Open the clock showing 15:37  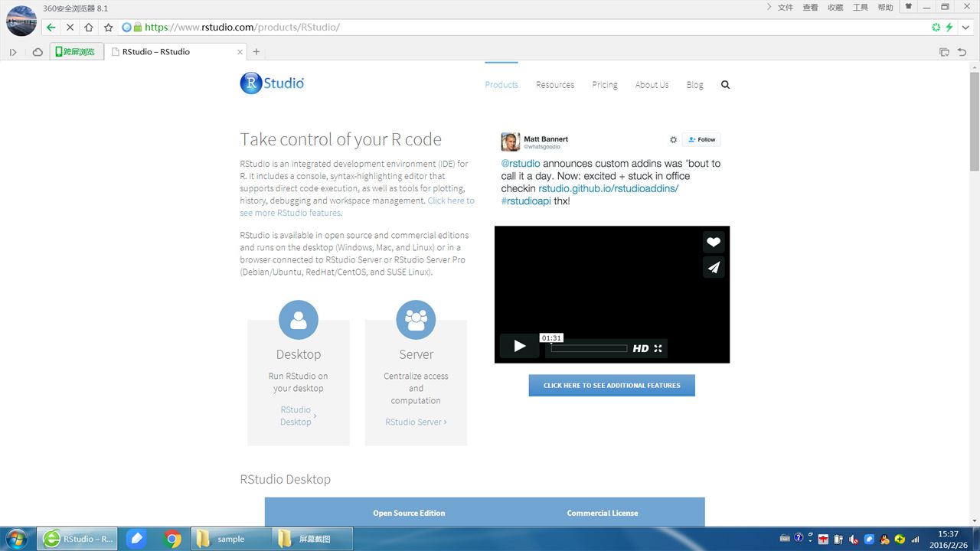tap(948, 539)
